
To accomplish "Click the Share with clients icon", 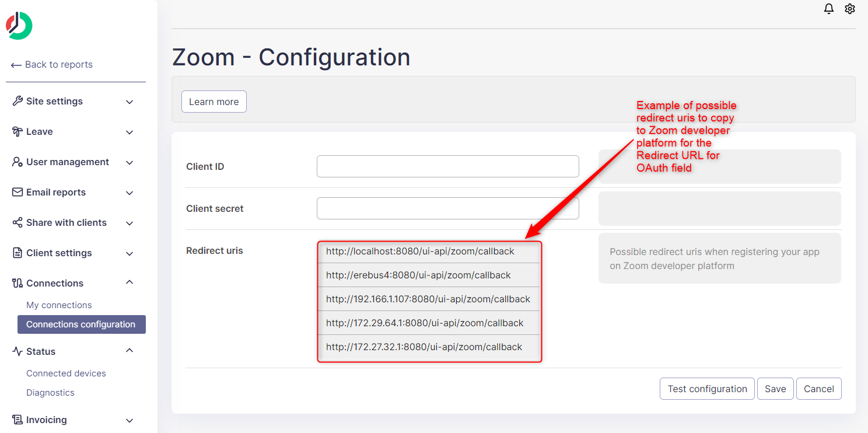I will (x=17, y=222).
